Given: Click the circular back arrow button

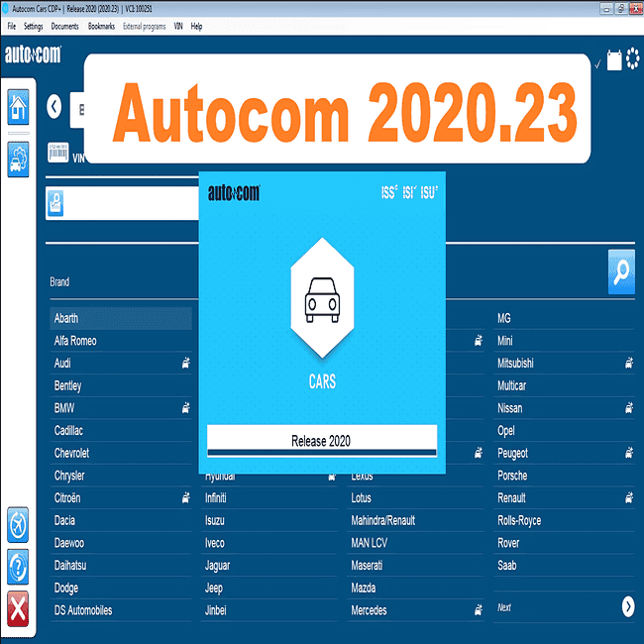Looking at the screenshot, I should coord(54,107).
